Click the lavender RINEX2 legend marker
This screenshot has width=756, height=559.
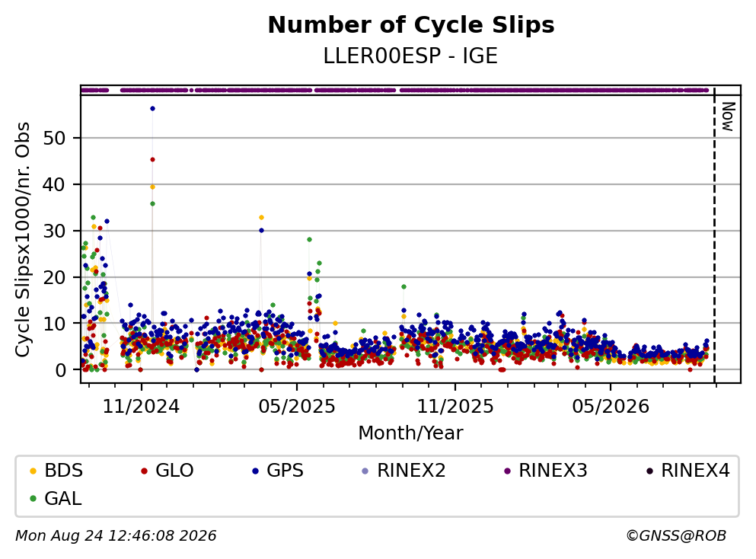[x=365, y=471]
